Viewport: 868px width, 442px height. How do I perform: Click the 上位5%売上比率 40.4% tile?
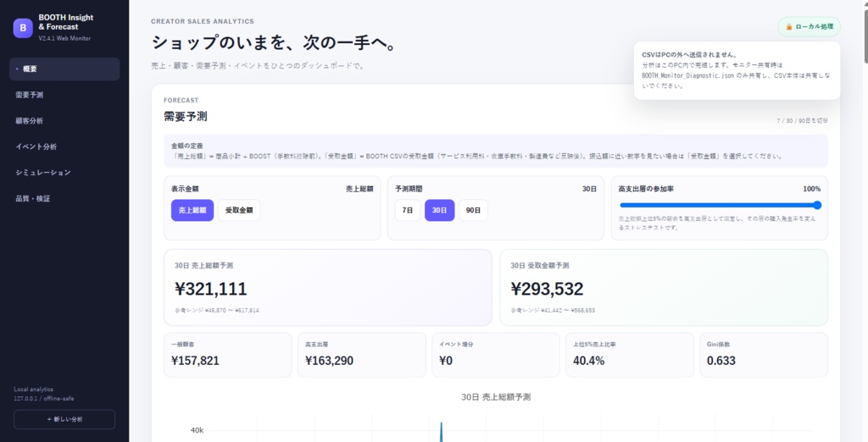630,355
